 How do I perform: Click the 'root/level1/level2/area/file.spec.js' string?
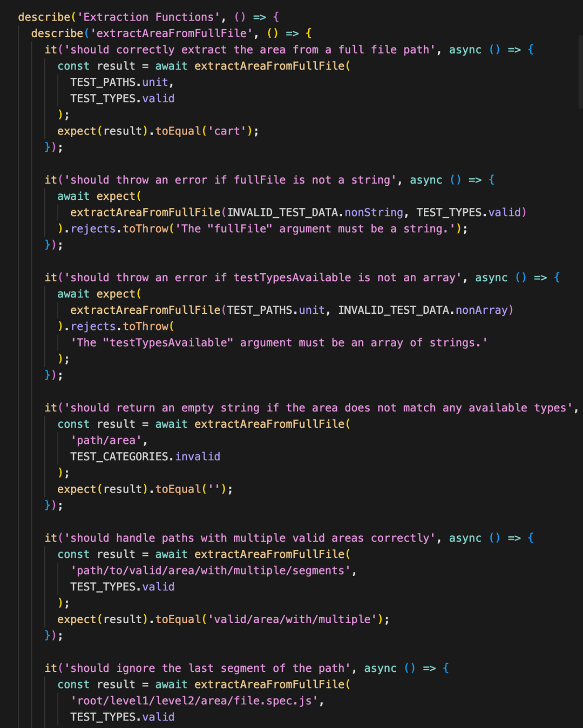194,701
